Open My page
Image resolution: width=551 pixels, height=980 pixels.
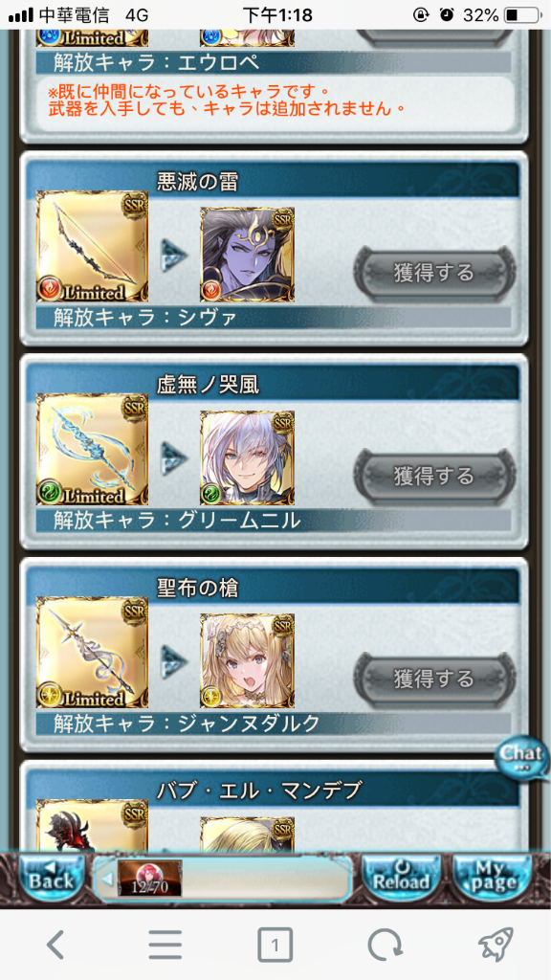coord(493,878)
